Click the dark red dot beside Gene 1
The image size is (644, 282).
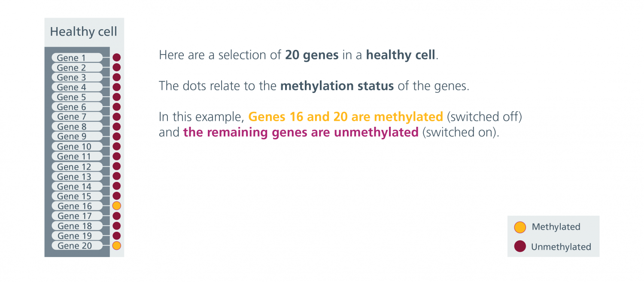(x=116, y=58)
